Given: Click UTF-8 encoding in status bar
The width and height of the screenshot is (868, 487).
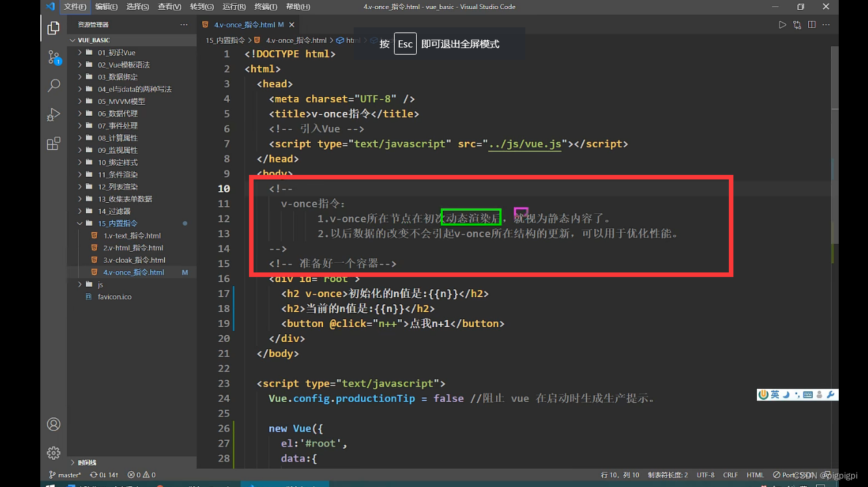Looking at the screenshot, I should tap(705, 475).
